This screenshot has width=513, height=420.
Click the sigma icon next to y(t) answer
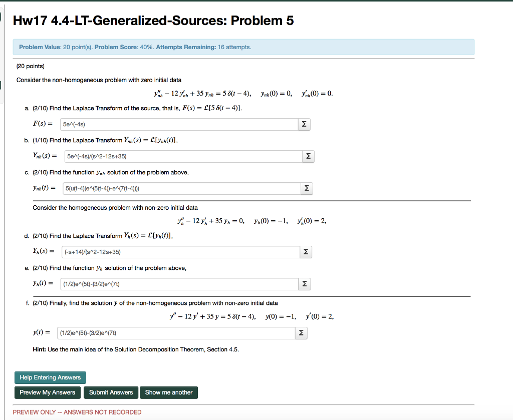tap(301, 332)
